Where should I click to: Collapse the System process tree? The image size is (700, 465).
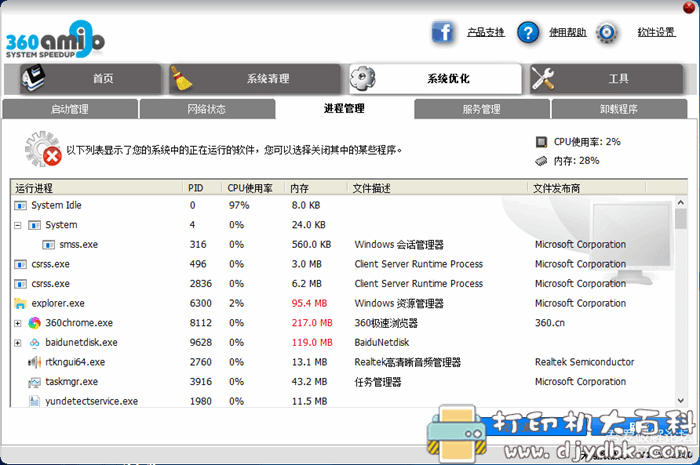(17, 225)
